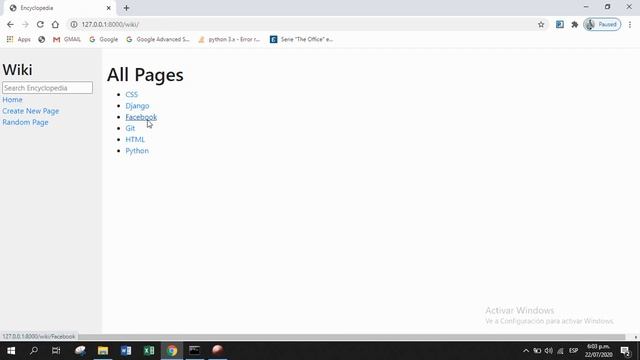Switch to Chrome on the taskbar

point(172,351)
